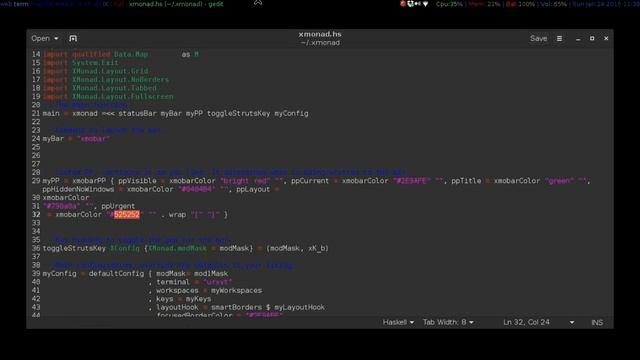
Task: Place cursor on the main = xmonad line
Action: 176,113
